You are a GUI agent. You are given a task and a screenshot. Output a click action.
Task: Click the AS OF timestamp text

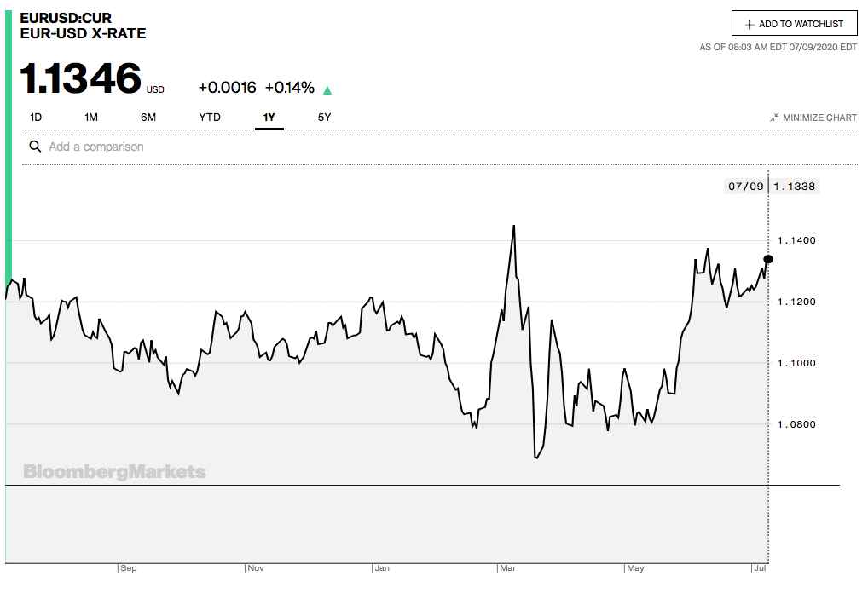778,48
